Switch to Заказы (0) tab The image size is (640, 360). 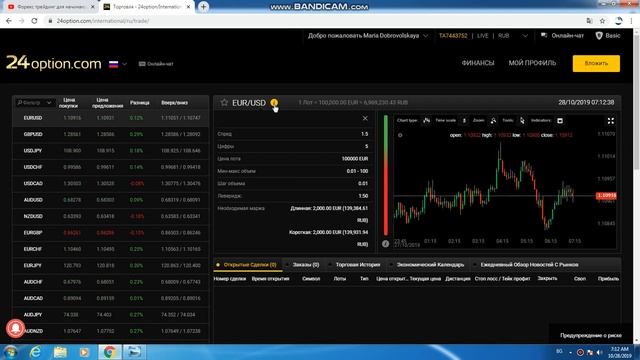coord(306,265)
